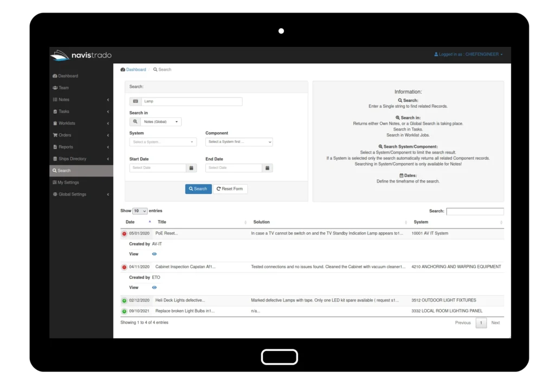Follow the Dashboard breadcrumb link
This screenshot has width=555, height=392.
click(x=136, y=70)
